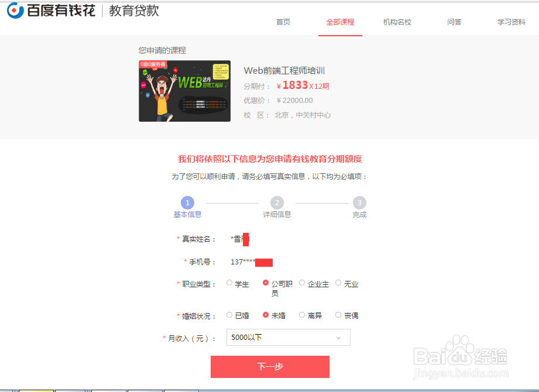Choose 离异 marital status
This screenshot has height=392, width=539.
302,315
